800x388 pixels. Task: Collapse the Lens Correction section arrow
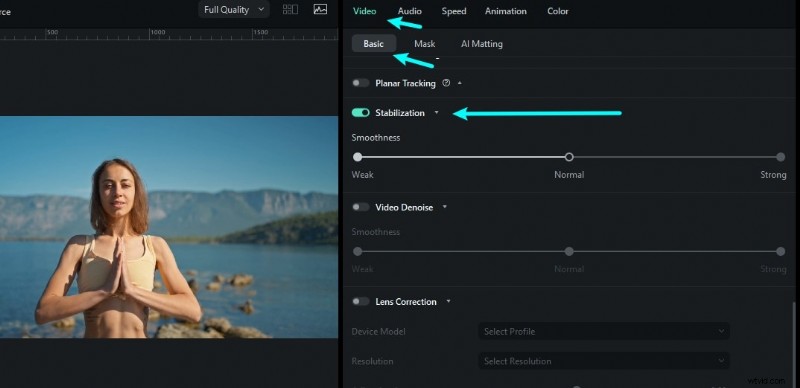coord(448,301)
